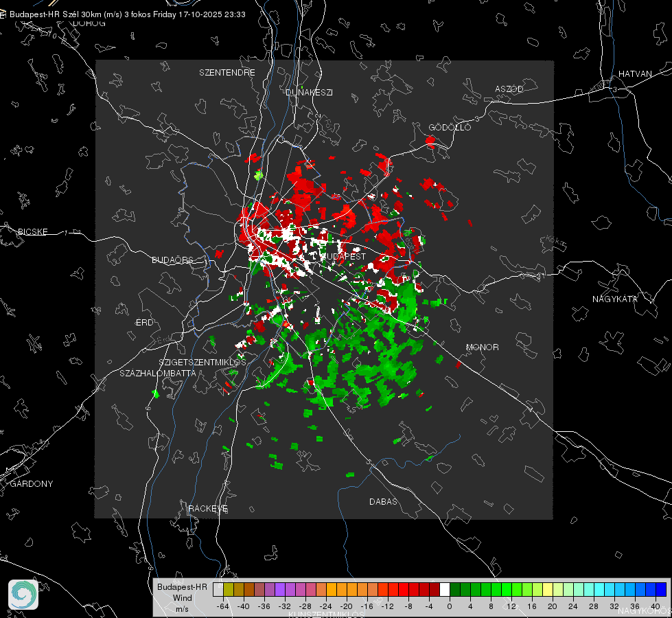The height and width of the screenshot is (618, 672).
Task: Click the HATVAN label at the map edge
Action: pos(635,74)
